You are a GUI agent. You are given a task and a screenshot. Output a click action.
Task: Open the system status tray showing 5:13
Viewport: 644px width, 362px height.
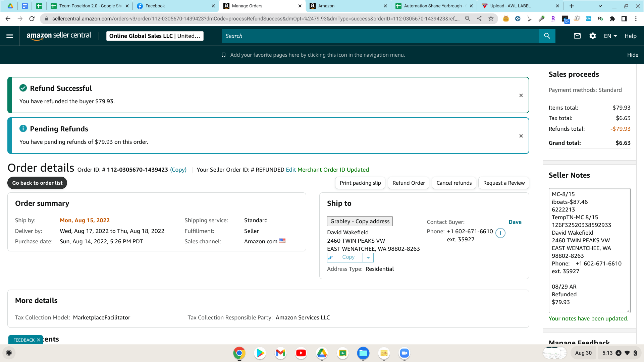[x=619, y=353]
